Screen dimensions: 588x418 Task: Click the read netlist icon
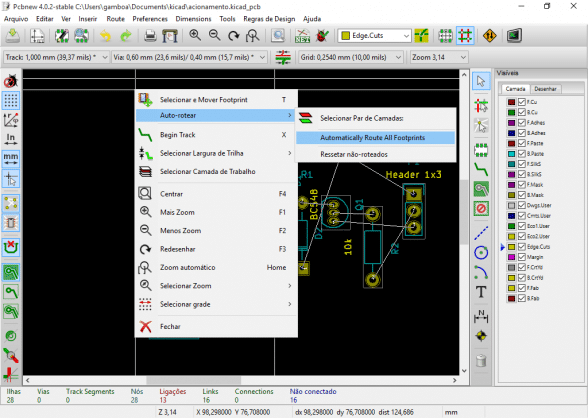(302, 36)
